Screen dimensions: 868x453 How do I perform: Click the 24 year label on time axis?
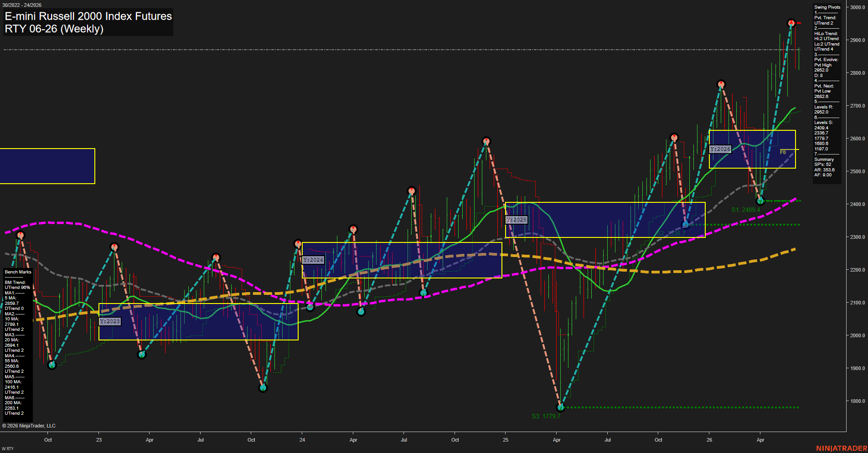click(302, 440)
